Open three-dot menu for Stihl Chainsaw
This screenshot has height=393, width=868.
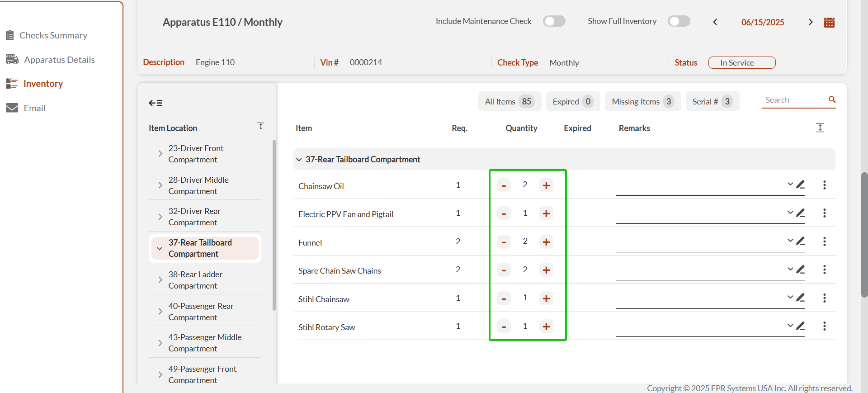click(x=824, y=298)
